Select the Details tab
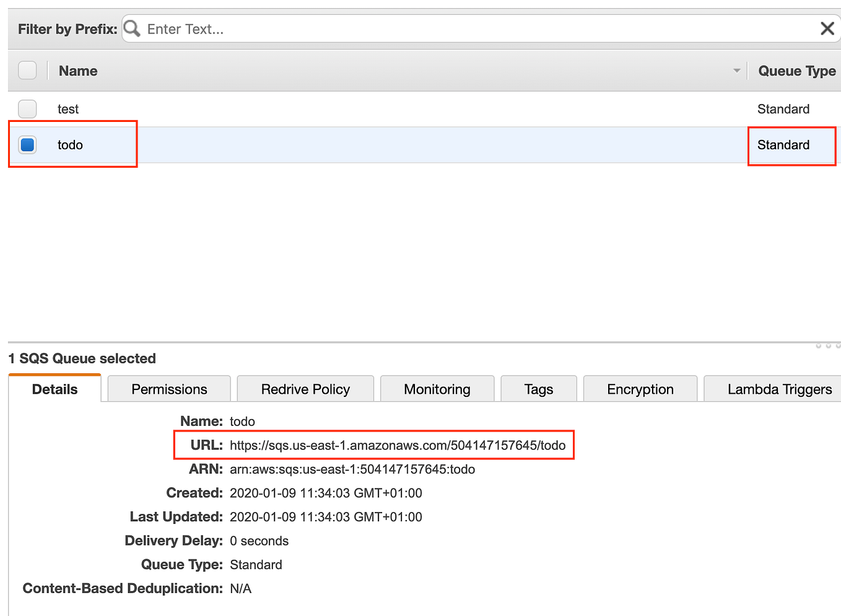 coord(54,389)
